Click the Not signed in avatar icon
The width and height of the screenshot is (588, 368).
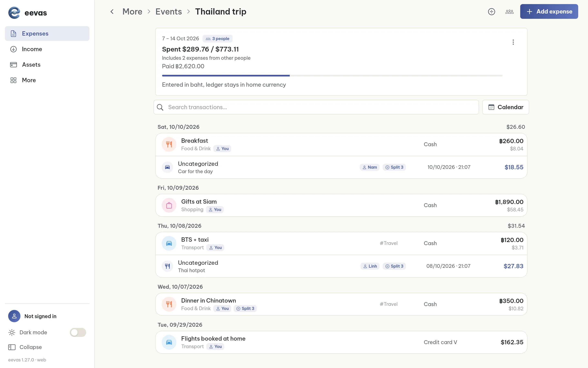pyautogui.click(x=14, y=316)
